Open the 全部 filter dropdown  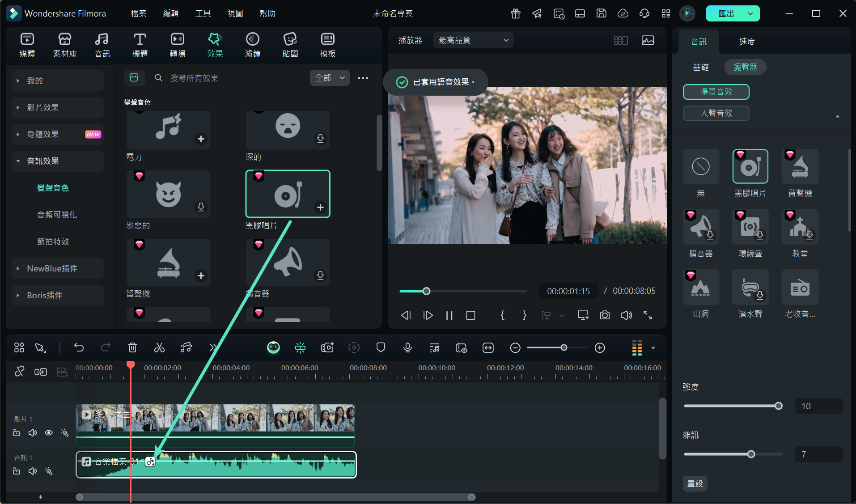[x=330, y=78]
